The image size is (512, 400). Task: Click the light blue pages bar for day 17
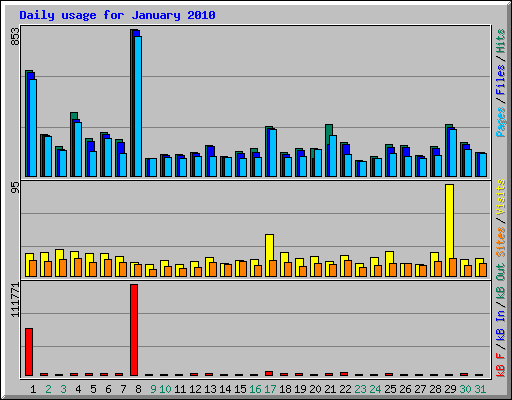tap(273, 153)
